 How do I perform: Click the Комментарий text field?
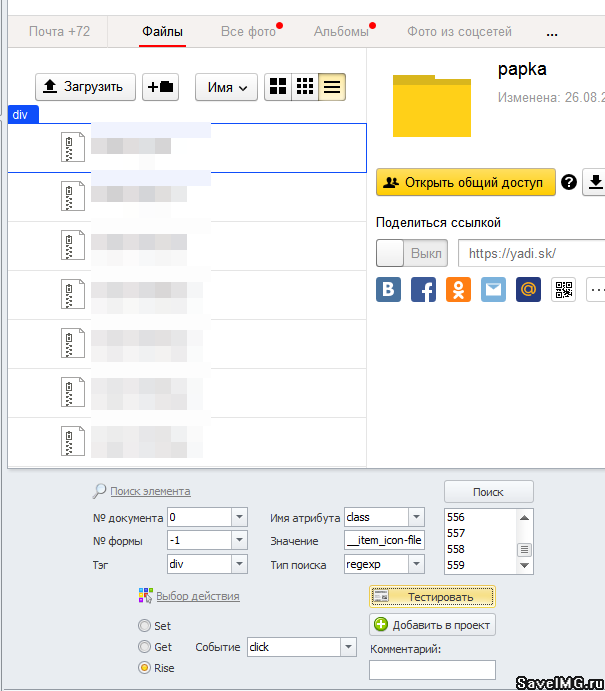tap(432, 670)
